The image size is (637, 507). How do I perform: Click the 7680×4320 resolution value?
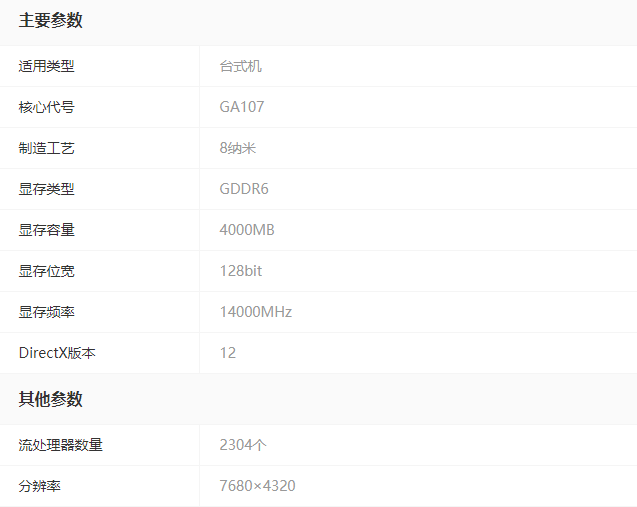(x=257, y=486)
